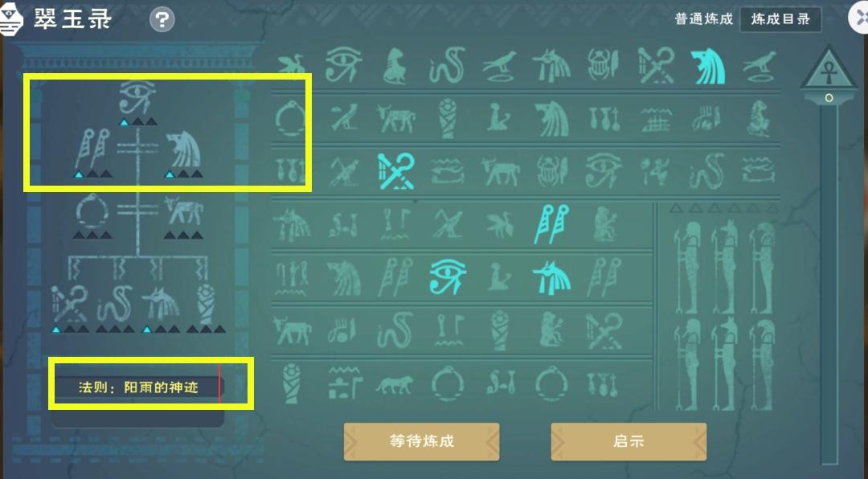Select the highlighted crook and flail glyph

click(x=396, y=171)
